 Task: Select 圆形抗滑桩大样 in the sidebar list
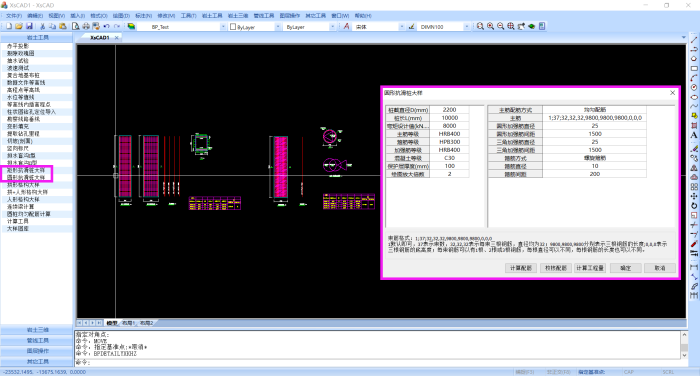tap(26, 177)
